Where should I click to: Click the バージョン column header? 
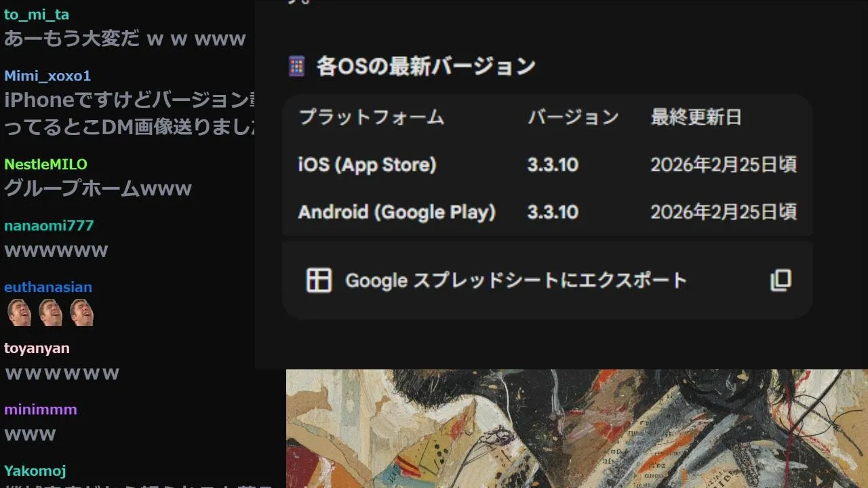click(x=573, y=117)
